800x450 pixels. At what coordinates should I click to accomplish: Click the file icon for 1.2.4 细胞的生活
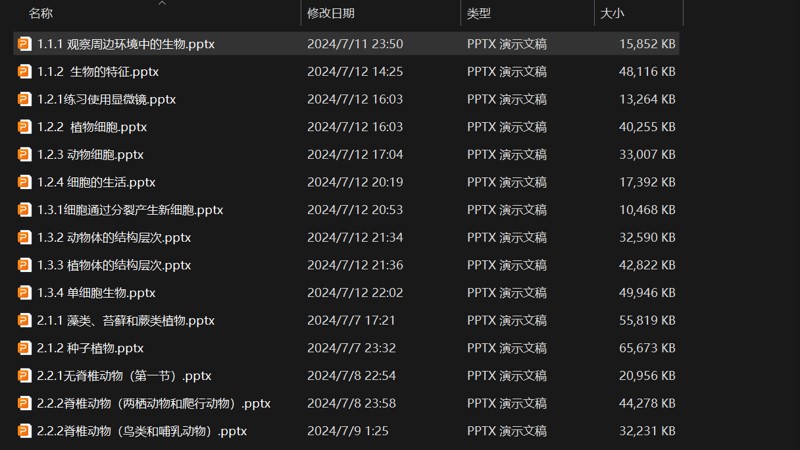pos(24,182)
